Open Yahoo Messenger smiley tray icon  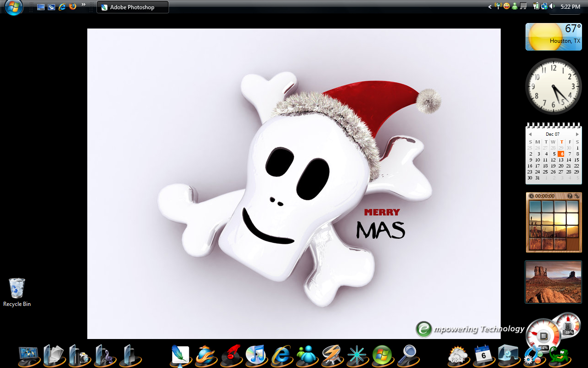[x=507, y=6]
